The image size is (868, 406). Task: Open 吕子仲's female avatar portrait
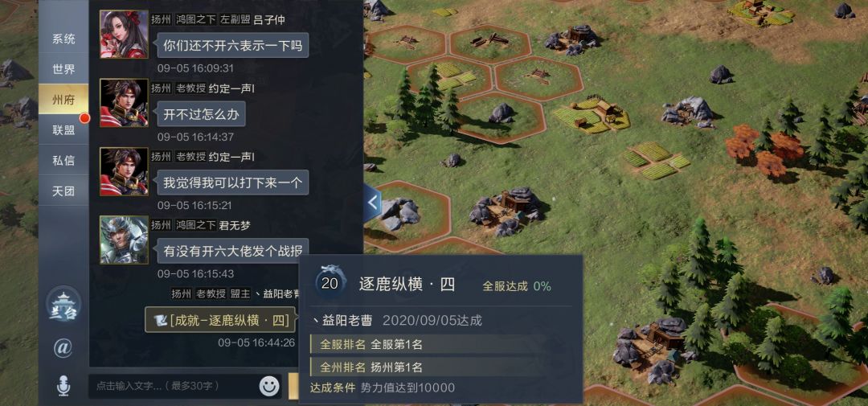click(124, 35)
